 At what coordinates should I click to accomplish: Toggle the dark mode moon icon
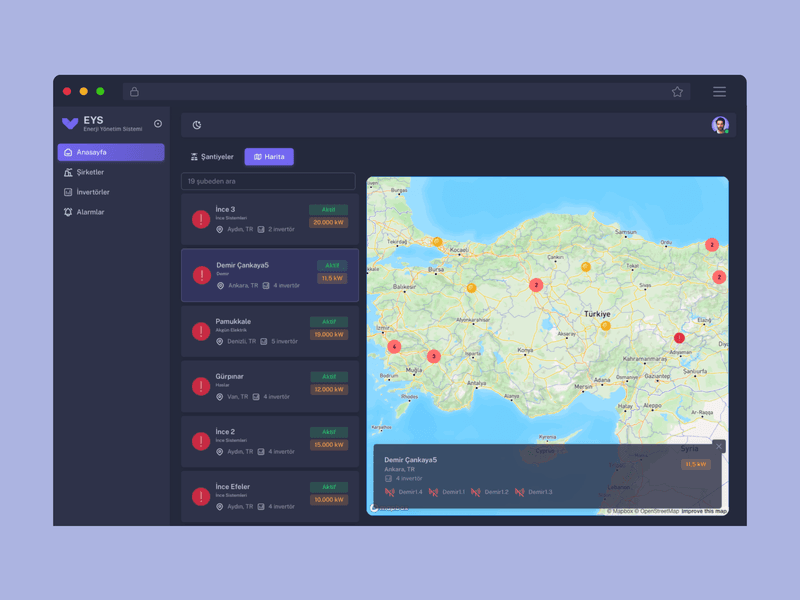point(197,125)
